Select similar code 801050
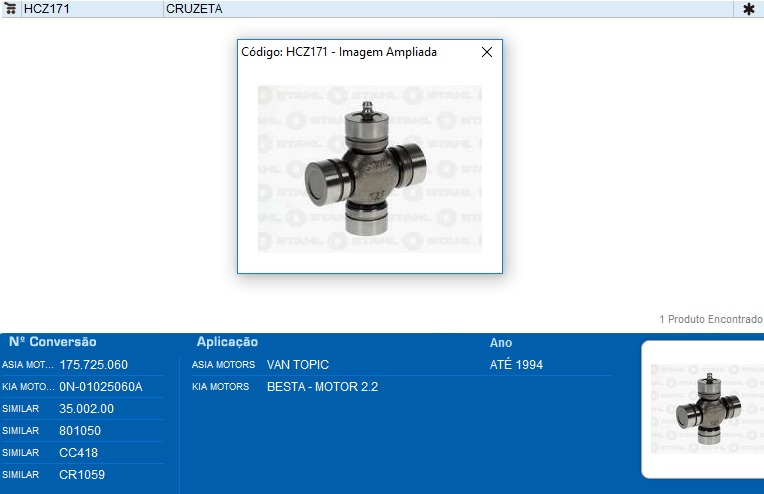This screenshot has width=764, height=494. click(80, 431)
